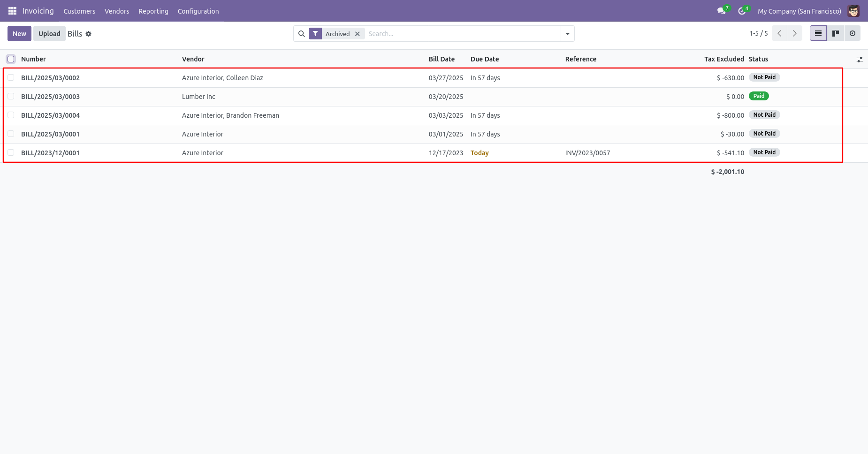Click the total $ -2,001.10
Image resolution: width=868 pixels, height=454 pixels.
(x=727, y=172)
